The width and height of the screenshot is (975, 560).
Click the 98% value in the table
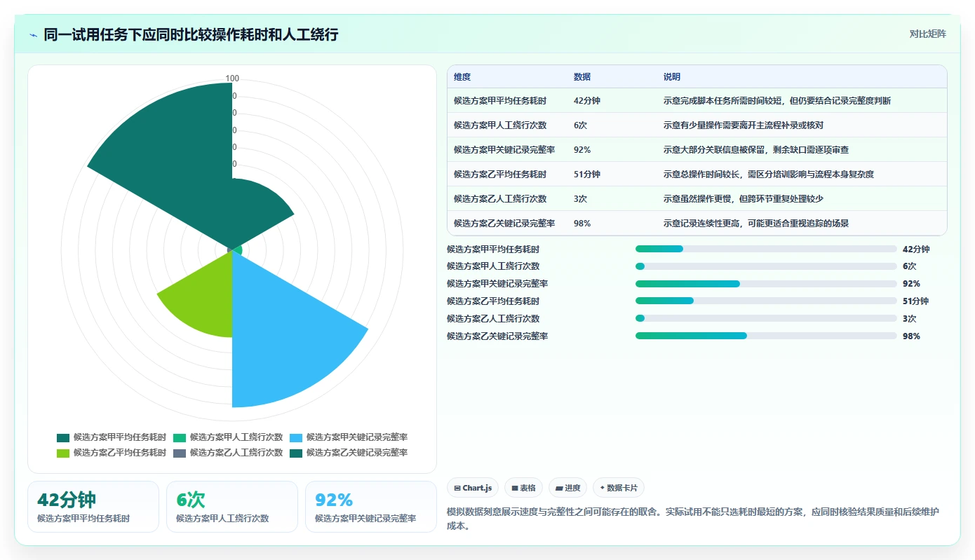click(x=582, y=224)
